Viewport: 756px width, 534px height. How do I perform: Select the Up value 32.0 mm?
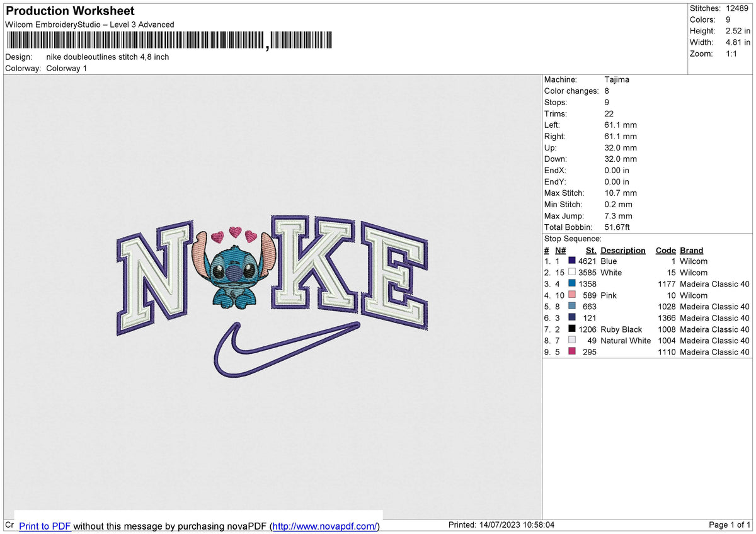coord(621,147)
